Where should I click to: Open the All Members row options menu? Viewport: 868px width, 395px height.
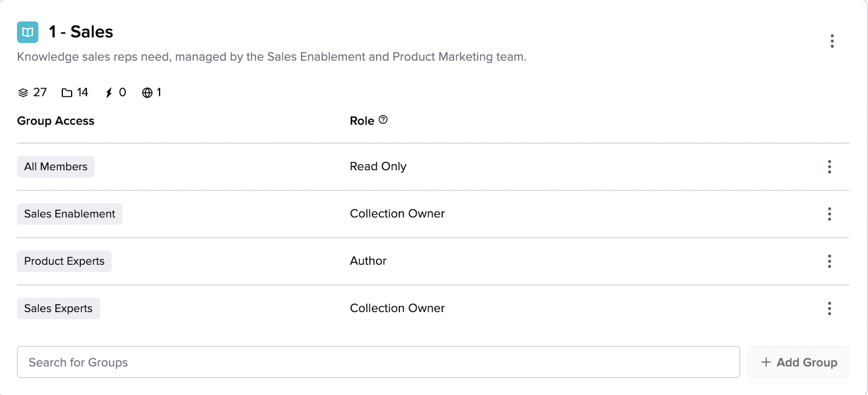(x=829, y=167)
